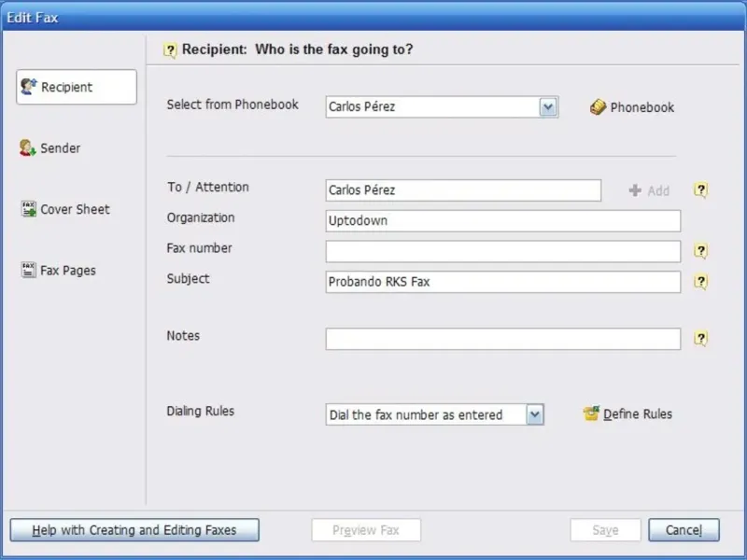747x560 pixels.
Task: Click the help icon beside Subject field
Action: [700, 282]
